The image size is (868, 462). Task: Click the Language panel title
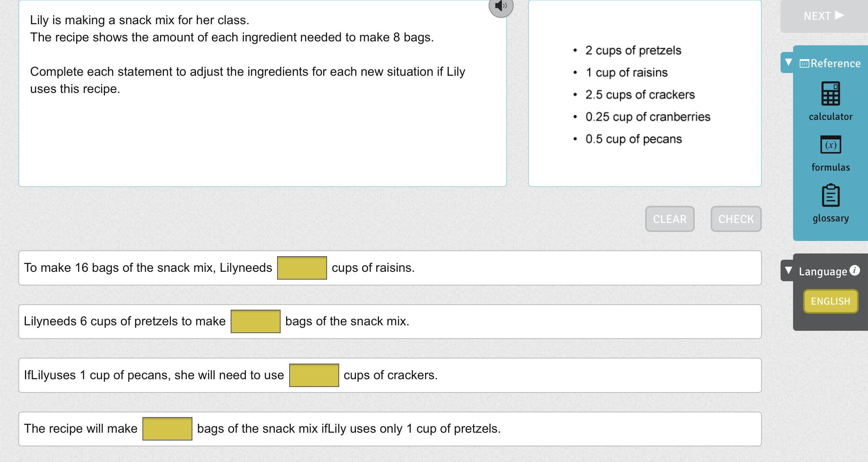click(823, 271)
